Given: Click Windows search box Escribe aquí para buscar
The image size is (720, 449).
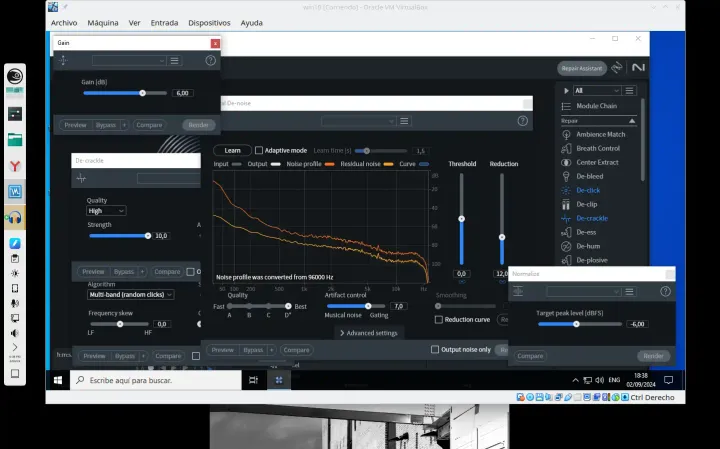Looking at the screenshot, I should tap(156, 380).
